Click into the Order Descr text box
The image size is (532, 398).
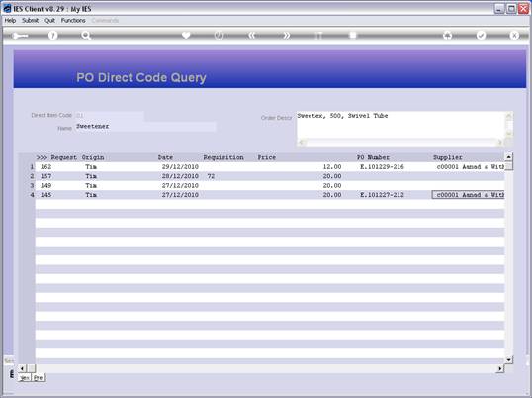click(x=401, y=125)
